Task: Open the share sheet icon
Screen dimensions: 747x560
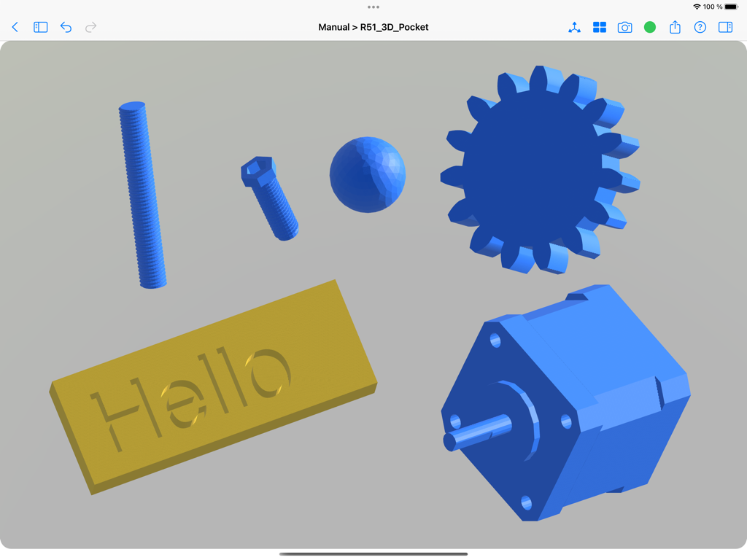Action: (x=675, y=27)
